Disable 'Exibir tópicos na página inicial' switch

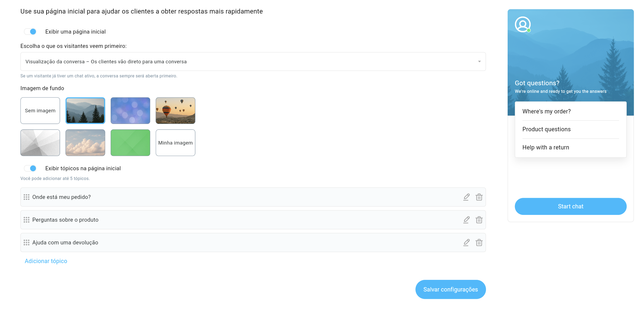point(30,168)
